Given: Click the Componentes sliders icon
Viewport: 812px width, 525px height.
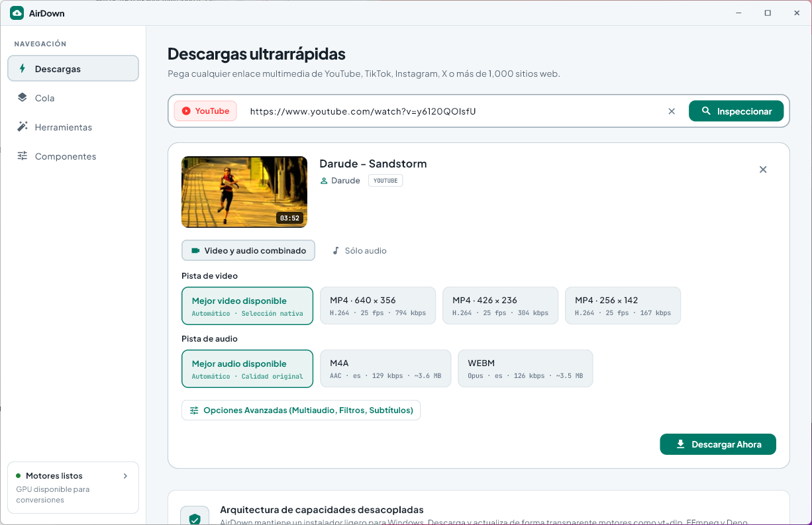Looking at the screenshot, I should (23, 156).
